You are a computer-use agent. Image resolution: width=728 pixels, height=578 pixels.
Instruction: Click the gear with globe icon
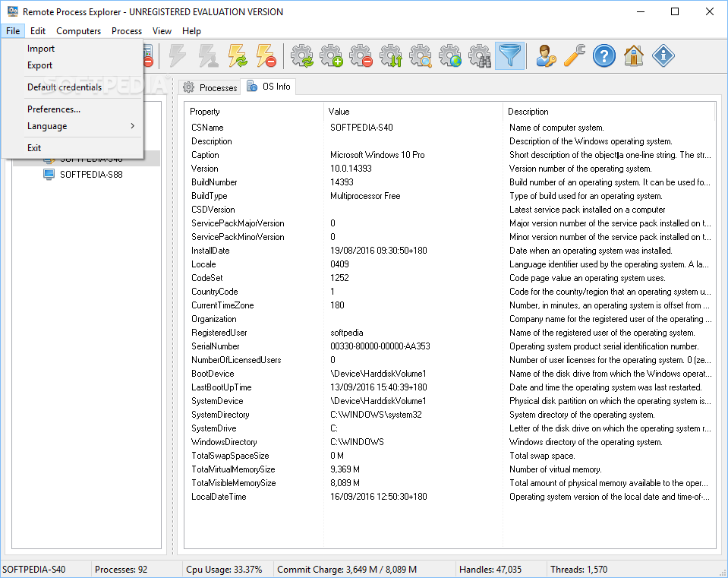click(450, 56)
